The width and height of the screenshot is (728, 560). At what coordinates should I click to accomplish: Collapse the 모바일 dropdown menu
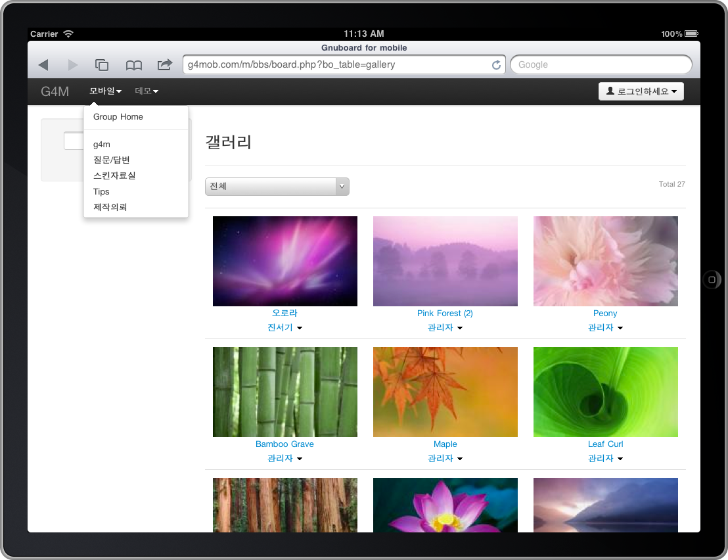tap(105, 91)
